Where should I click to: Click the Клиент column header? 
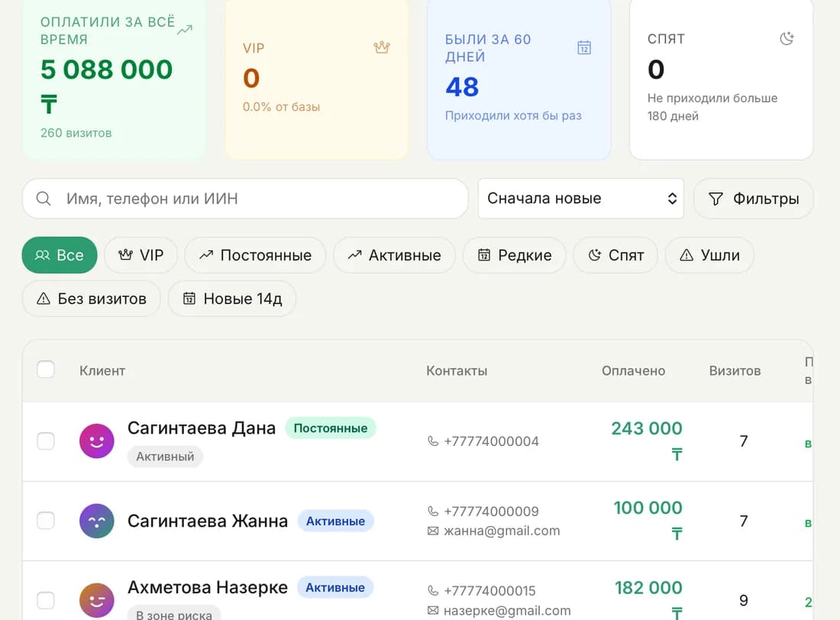click(102, 371)
